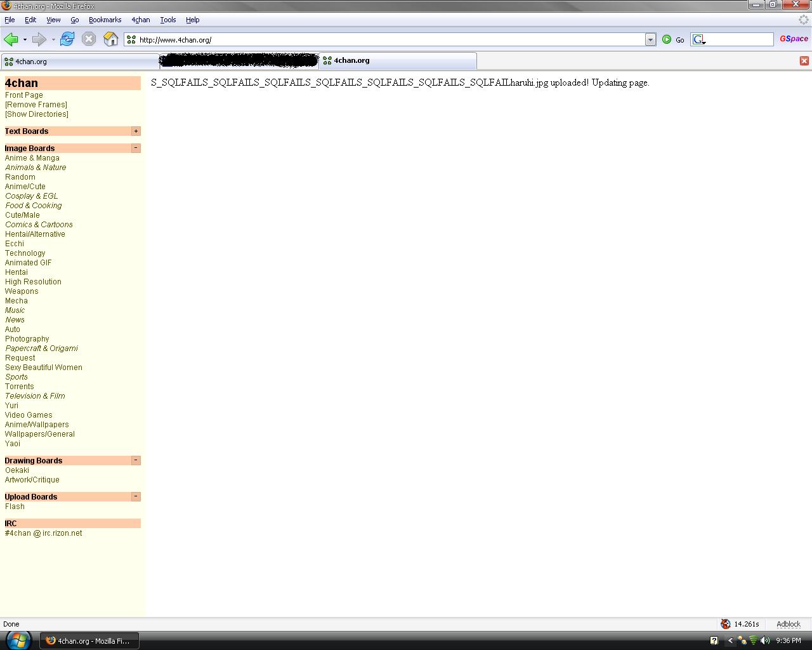The width and height of the screenshot is (812, 650).
Task: Open the Animated GIF board link
Action: [29, 263]
